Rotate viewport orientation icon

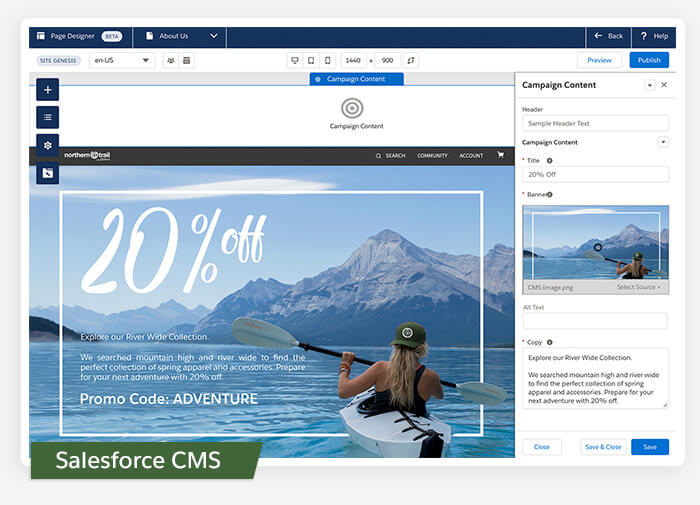tap(411, 60)
